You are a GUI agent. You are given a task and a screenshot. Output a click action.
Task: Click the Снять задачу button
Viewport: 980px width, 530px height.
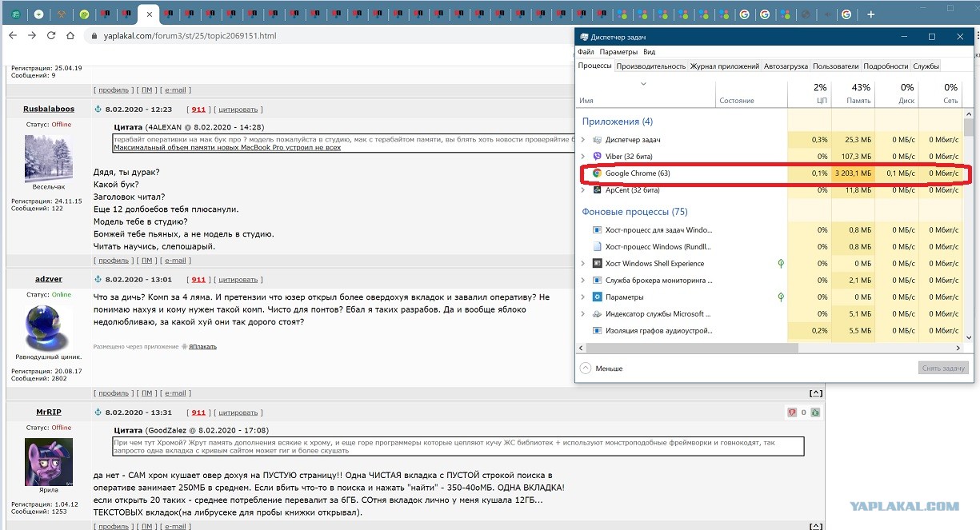pos(943,369)
